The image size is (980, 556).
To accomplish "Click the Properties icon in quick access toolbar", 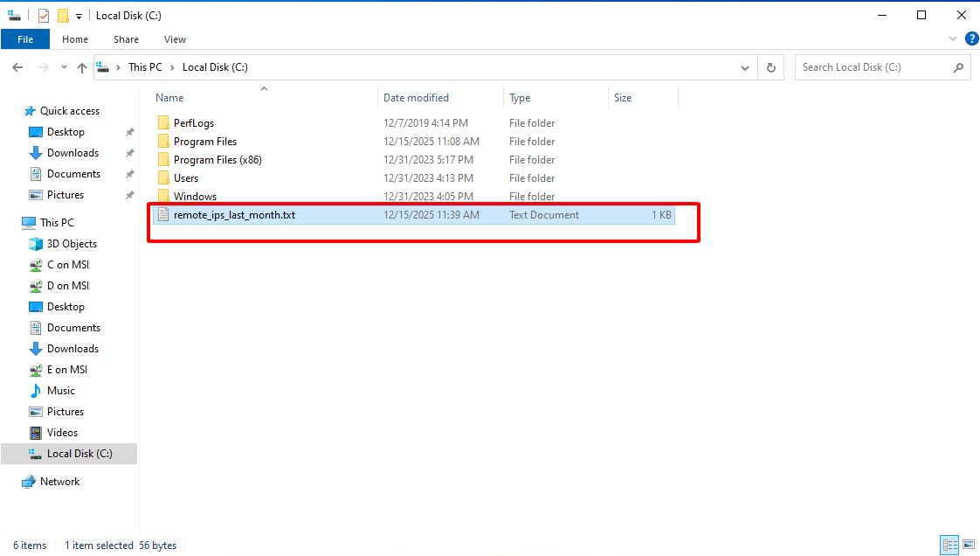I will pos(44,16).
